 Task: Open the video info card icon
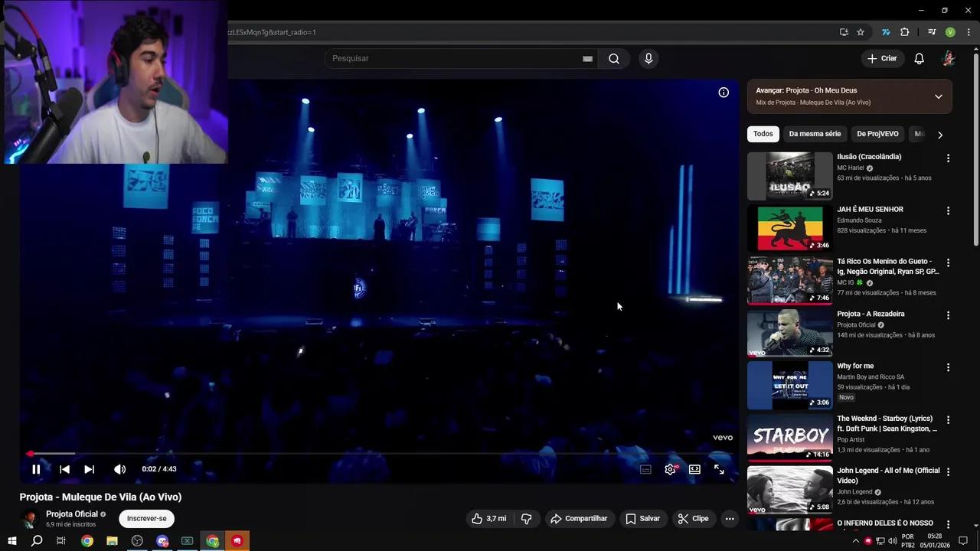pyautogui.click(x=724, y=93)
